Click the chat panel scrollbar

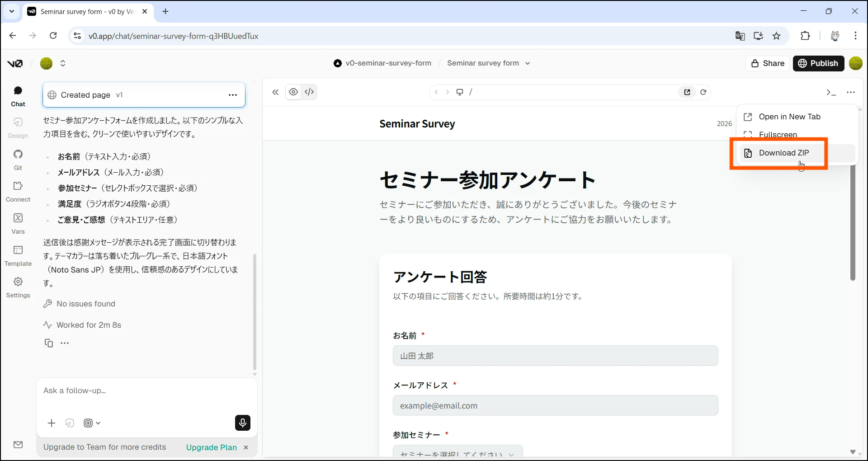pos(255,312)
